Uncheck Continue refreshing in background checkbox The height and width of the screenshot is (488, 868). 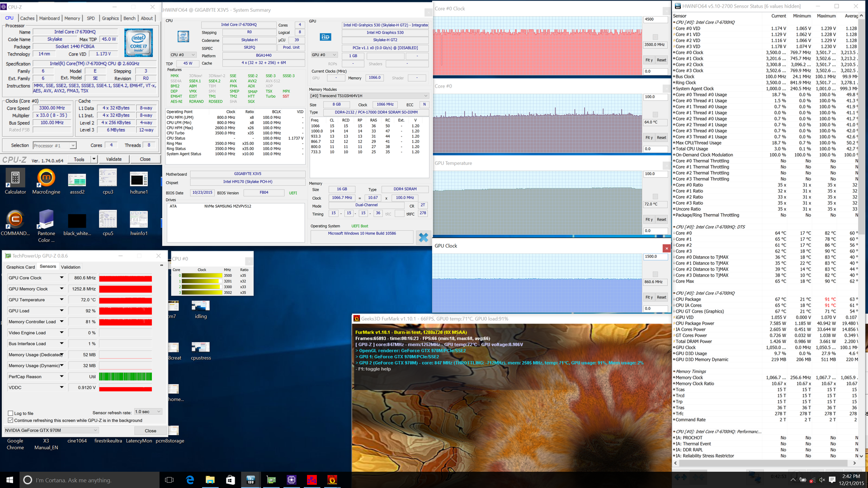tap(10, 420)
